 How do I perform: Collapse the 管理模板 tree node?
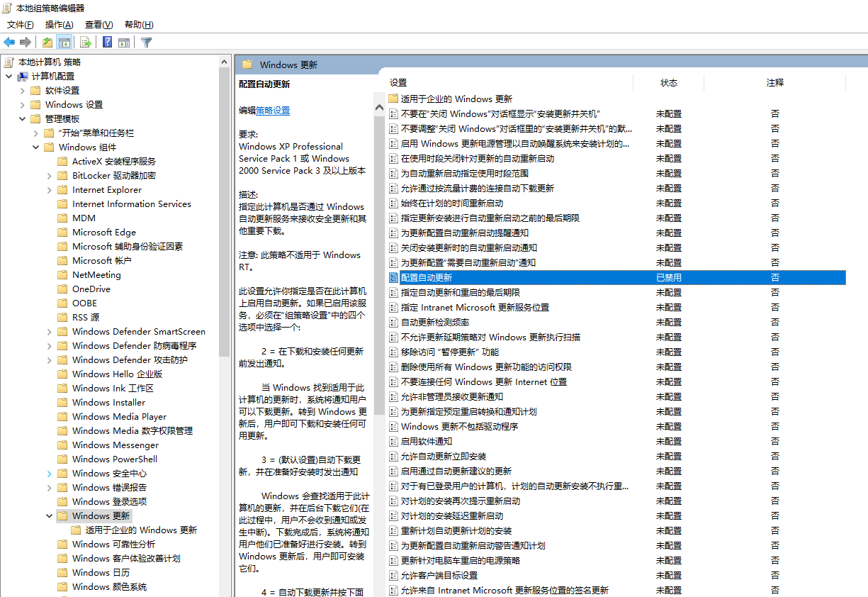[x=22, y=118]
